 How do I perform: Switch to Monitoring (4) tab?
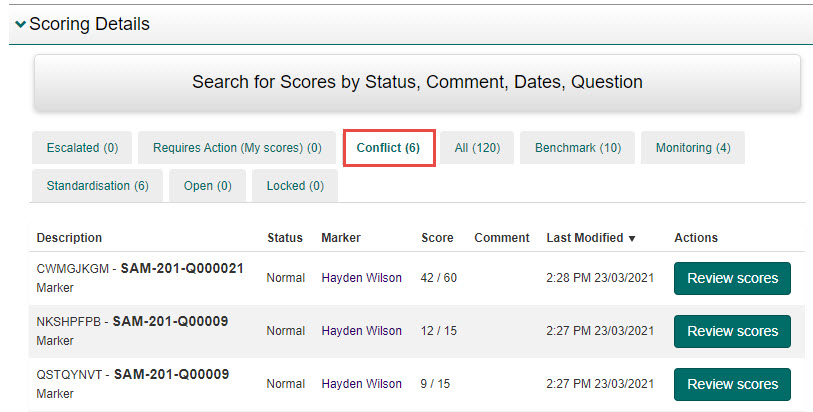[692, 148]
